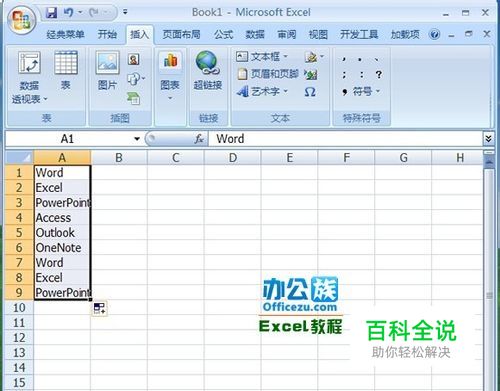
Task: Switch to the 经典菜单 tab
Action: pos(65,34)
